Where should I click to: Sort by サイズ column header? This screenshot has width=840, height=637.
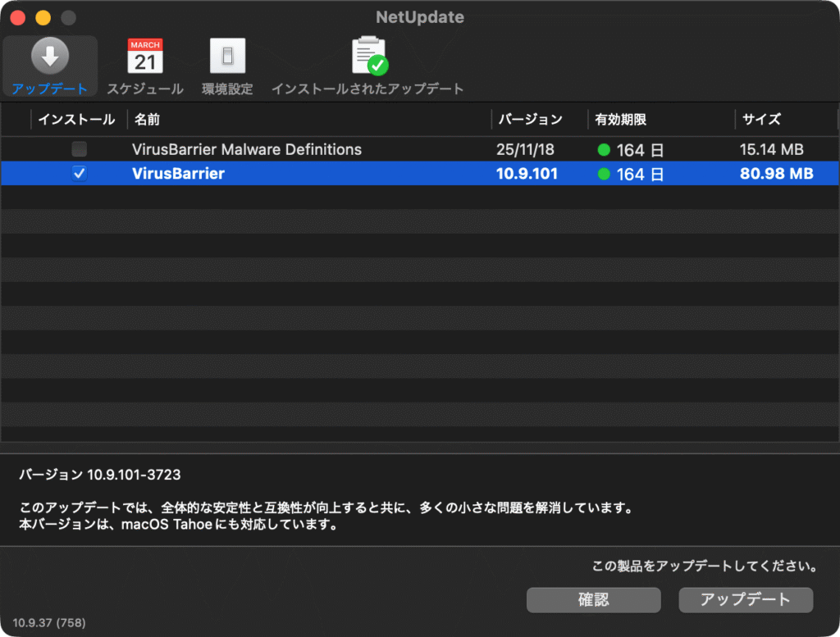click(761, 120)
